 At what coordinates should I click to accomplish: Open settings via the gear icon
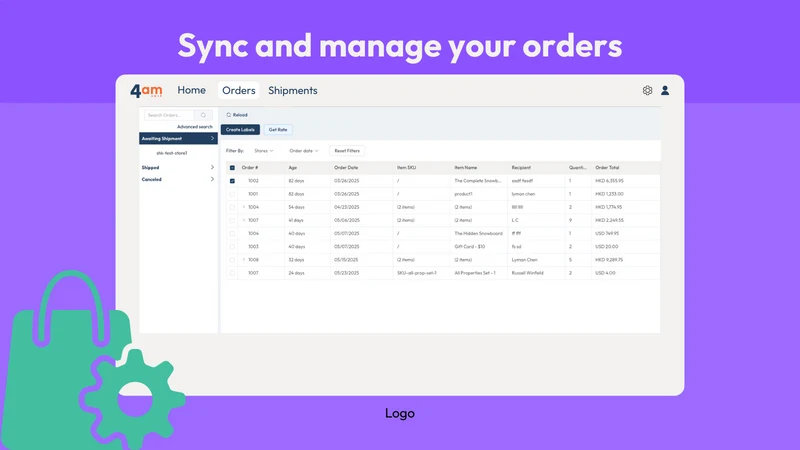tap(647, 90)
